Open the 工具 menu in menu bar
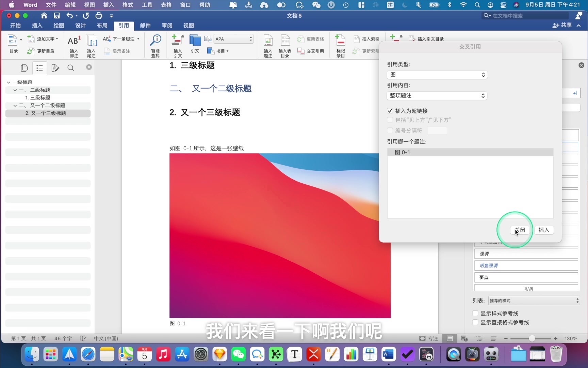The image size is (588, 368). (147, 5)
